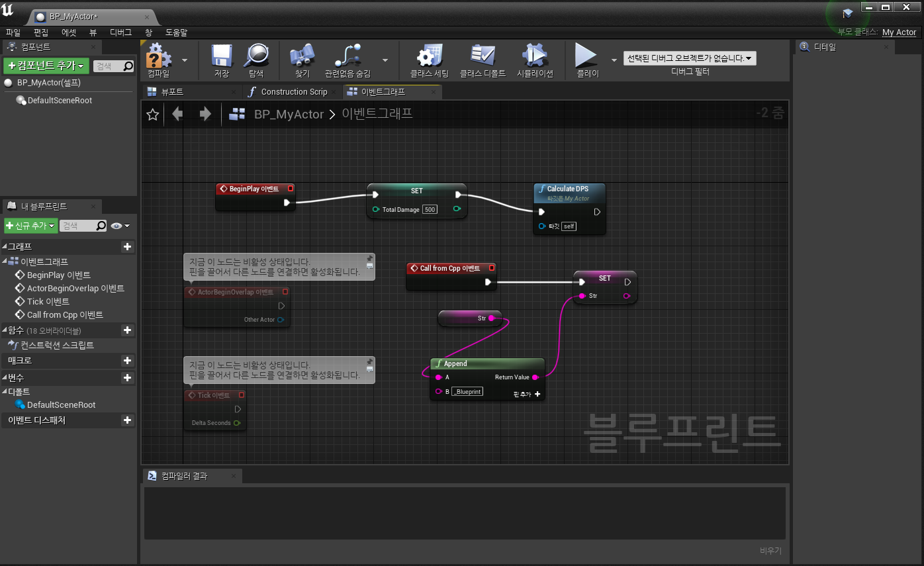Open the 파일 menu
Screen dimensions: 924x566
pos(13,32)
